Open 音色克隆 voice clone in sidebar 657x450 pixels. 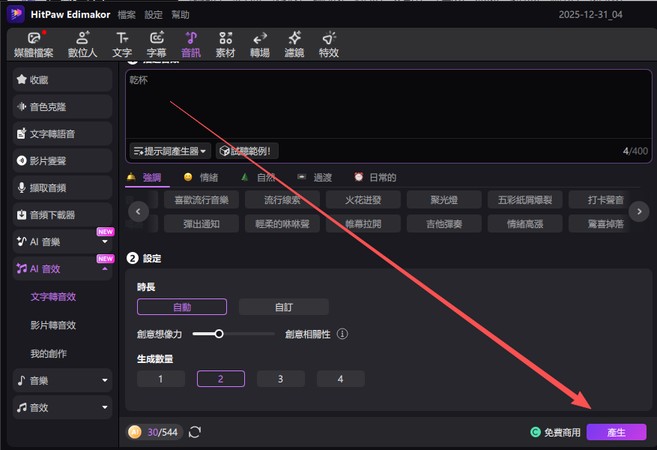pos(62,107)
